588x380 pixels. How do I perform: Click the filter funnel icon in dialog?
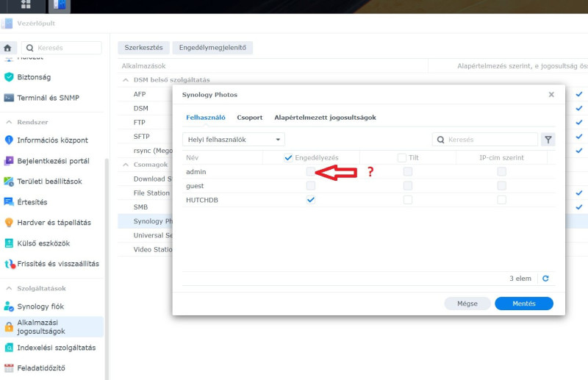(548, 140)
